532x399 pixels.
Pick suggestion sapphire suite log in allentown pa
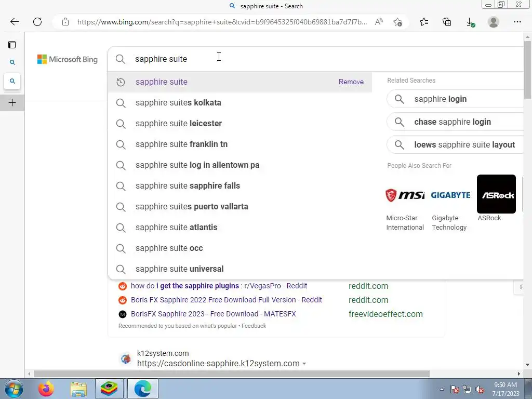240,165
